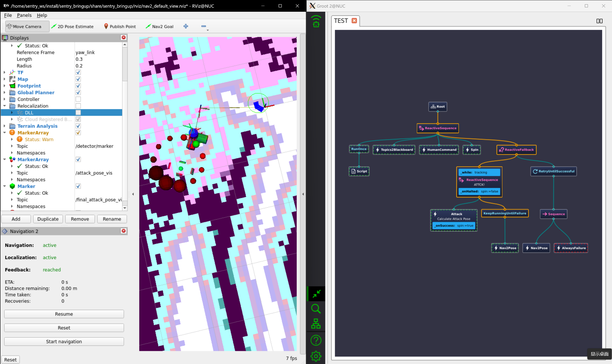Expand the Controller group

pos(4,99)
